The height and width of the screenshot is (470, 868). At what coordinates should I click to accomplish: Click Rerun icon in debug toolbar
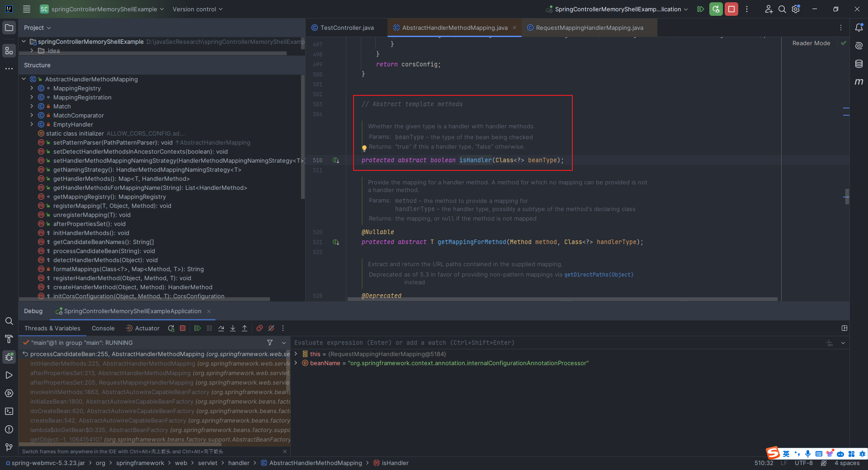[x=171, y=329]
